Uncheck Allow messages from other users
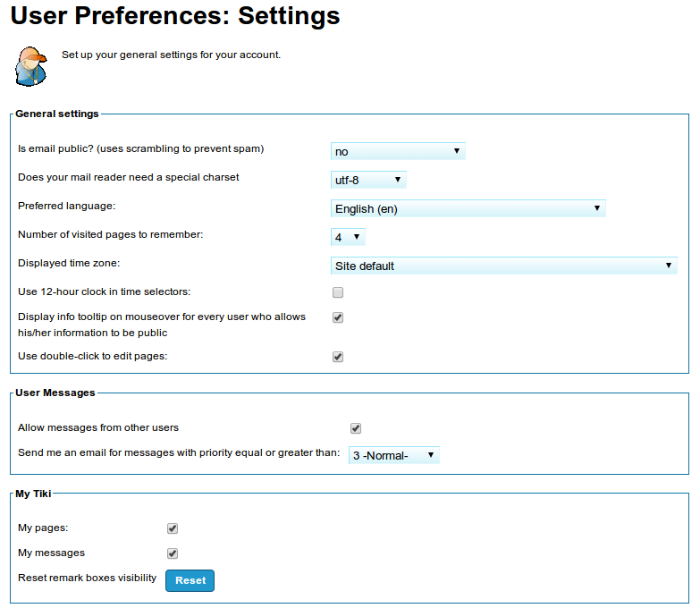Viewport: 700px width, 608px height. pos(356,428)
